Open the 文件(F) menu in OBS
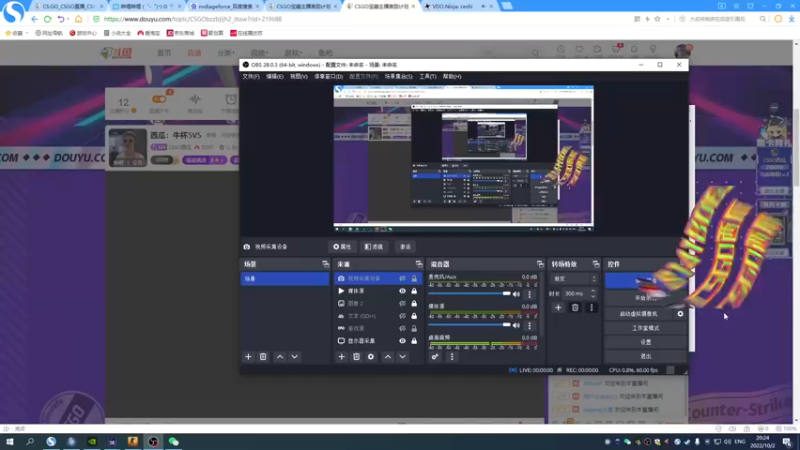Viewport: 800px width, 450px height. tap(251, 77)
